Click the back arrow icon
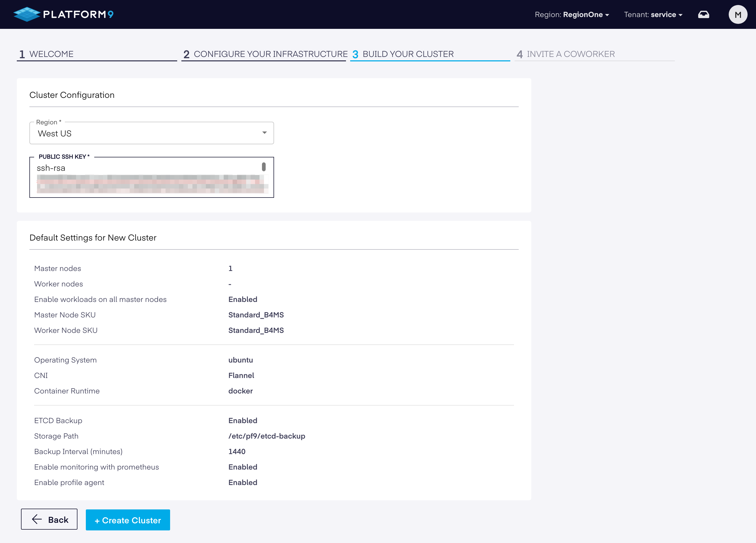The image size is (756, 543). [37, 519]
